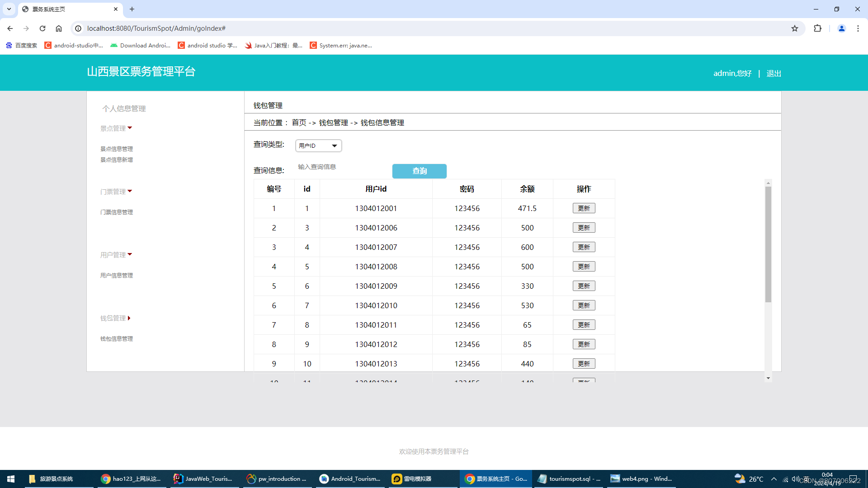The image size is (868, 488).
Task: Open Chrome three-dot menu
Action: pyautogui.click(x=858, y=28)
